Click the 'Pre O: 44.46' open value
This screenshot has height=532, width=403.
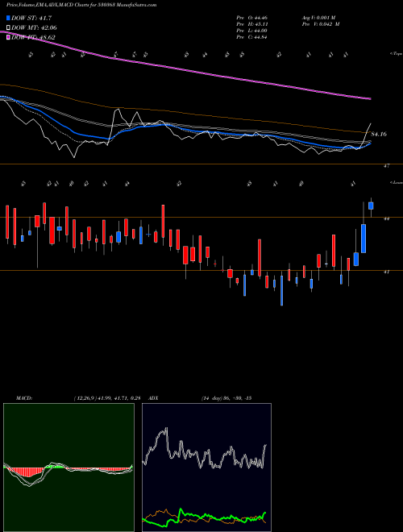(x=252, y=18)
